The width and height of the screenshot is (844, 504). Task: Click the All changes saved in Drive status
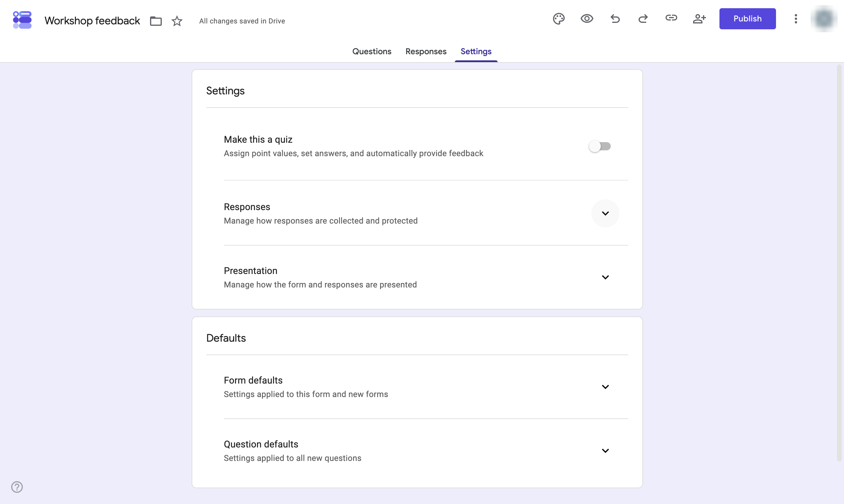pyautogui.click(x=242, y=21)
